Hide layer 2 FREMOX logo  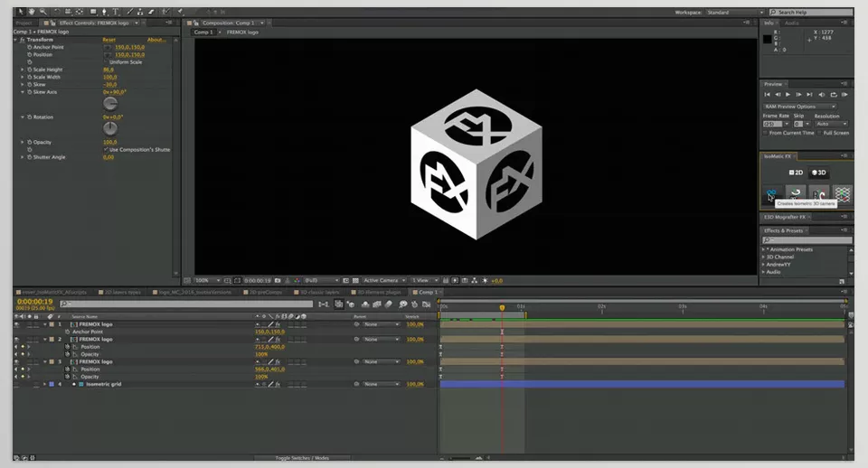point(16,340)
